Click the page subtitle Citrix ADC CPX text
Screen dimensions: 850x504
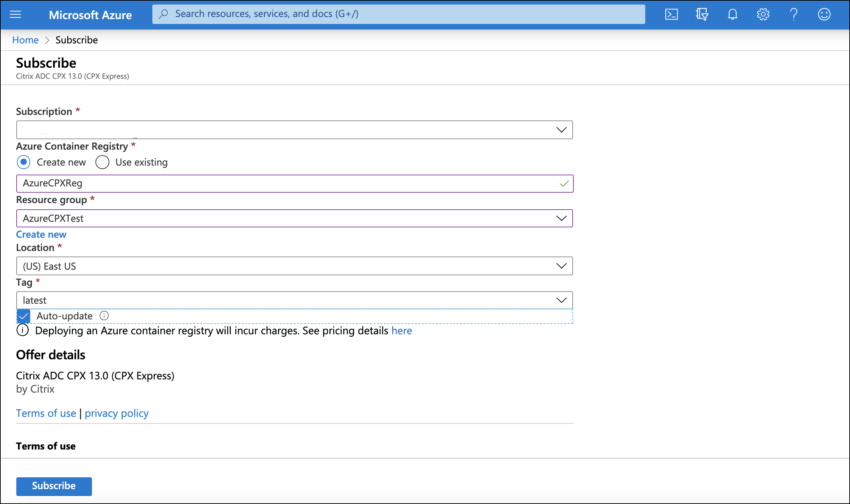[73, 76]
